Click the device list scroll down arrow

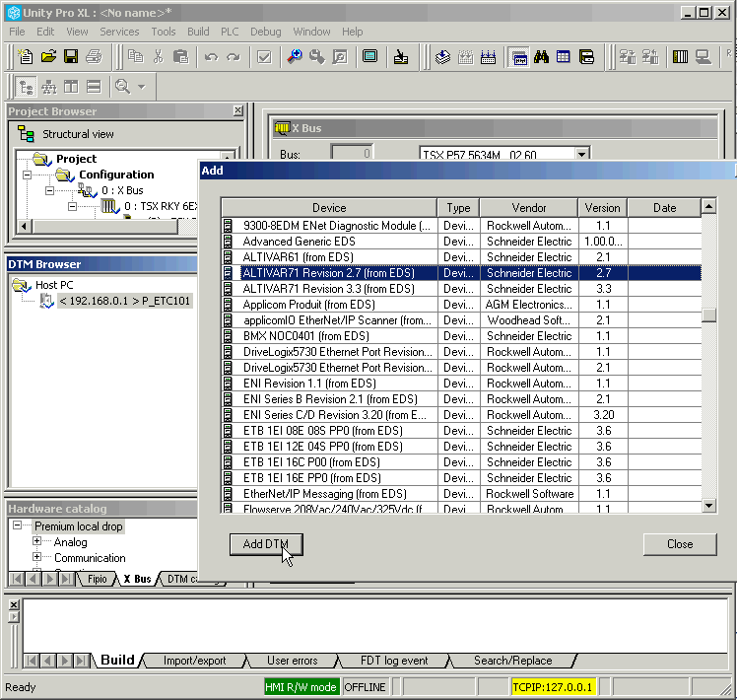click(x=708, y=506)
